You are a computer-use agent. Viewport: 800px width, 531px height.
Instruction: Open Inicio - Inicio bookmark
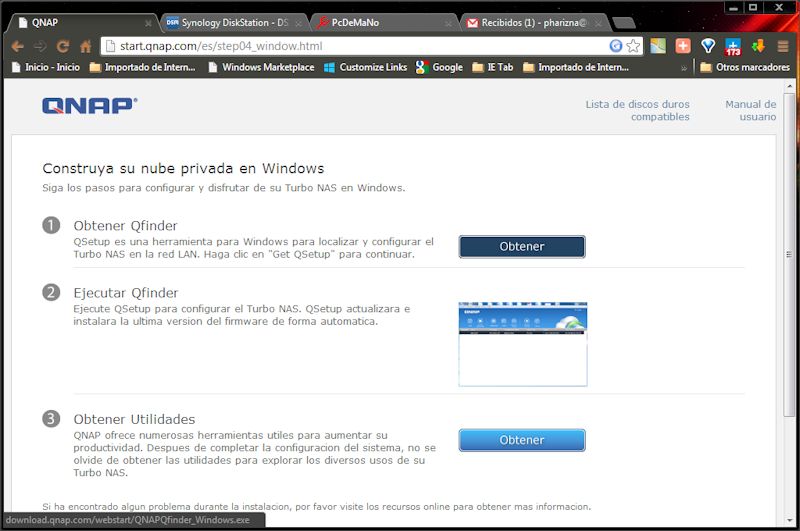[x=46, y=67]
